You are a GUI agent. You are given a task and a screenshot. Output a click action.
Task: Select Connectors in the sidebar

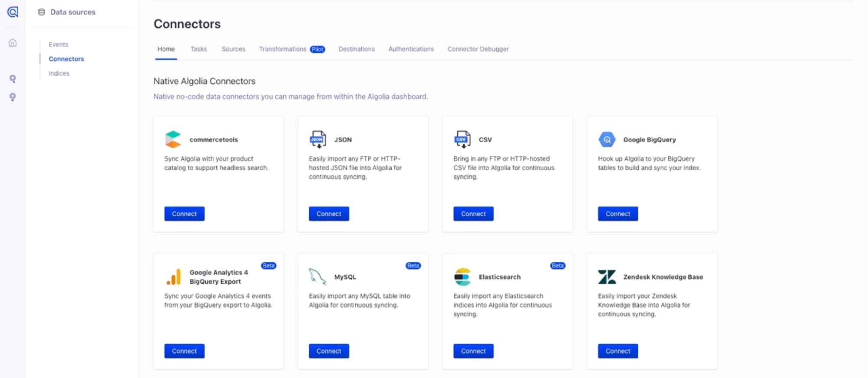point(66,59)
